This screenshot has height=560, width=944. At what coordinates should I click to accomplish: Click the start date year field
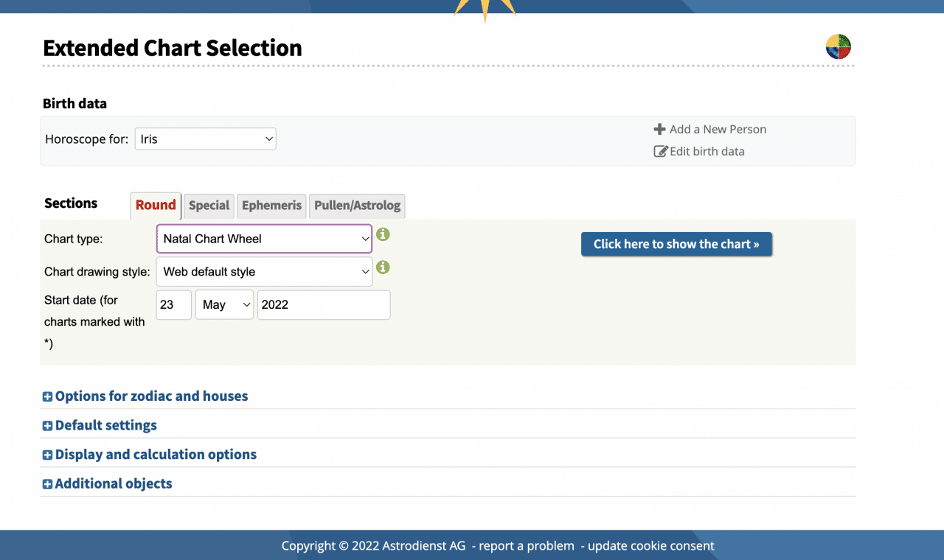tap(323, 305)
